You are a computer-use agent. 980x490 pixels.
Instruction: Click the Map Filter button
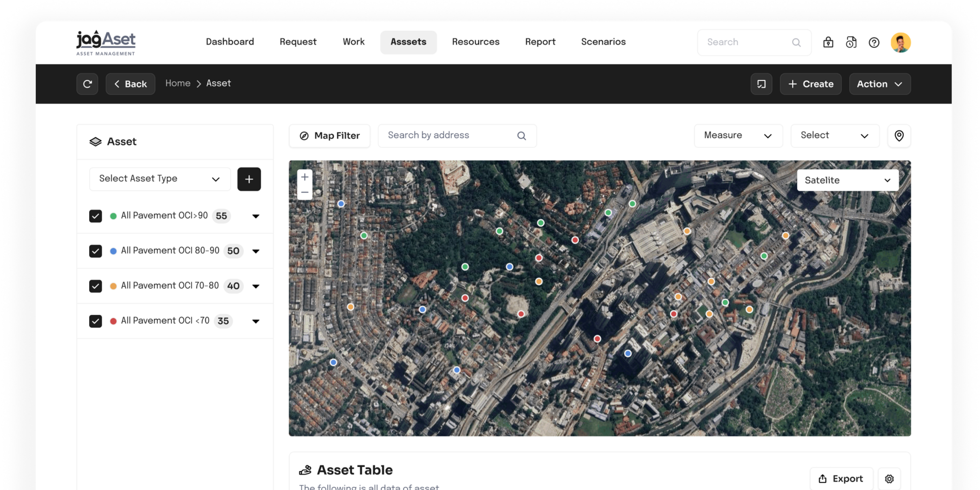tap(329, 136)
